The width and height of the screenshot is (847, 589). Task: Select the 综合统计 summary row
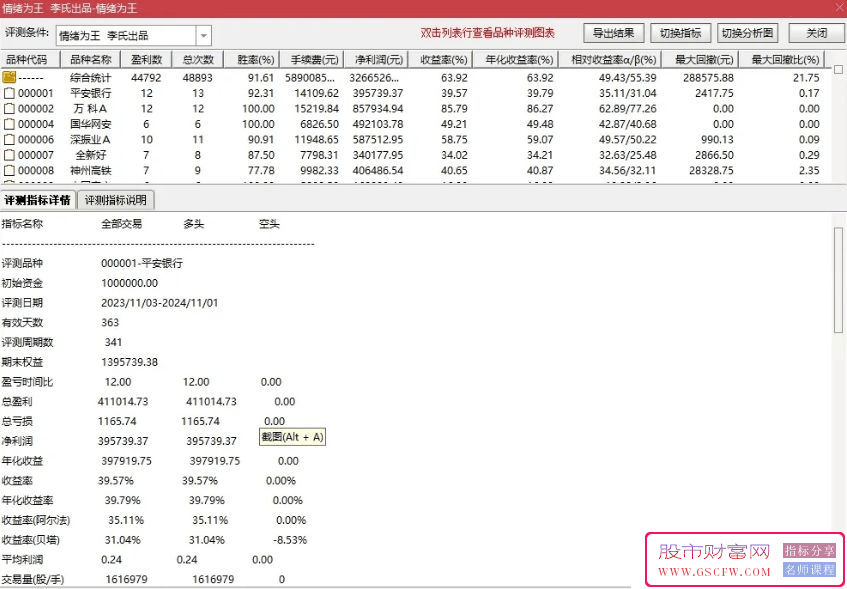click(x=413, y=77)
